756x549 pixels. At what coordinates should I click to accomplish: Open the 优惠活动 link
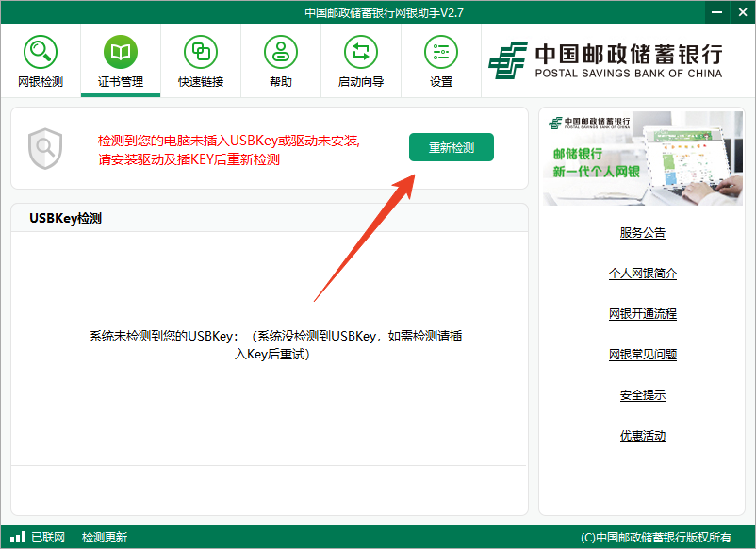(x=642, y=436)
